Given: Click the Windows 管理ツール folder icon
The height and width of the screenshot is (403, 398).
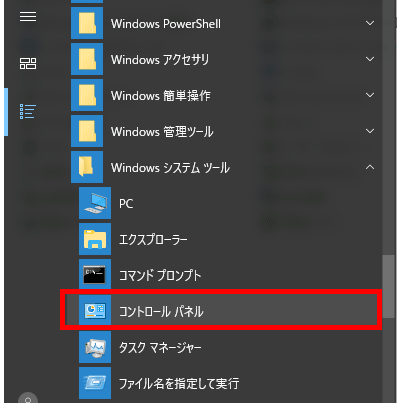Looking at the screenshot, I should 87,132.
